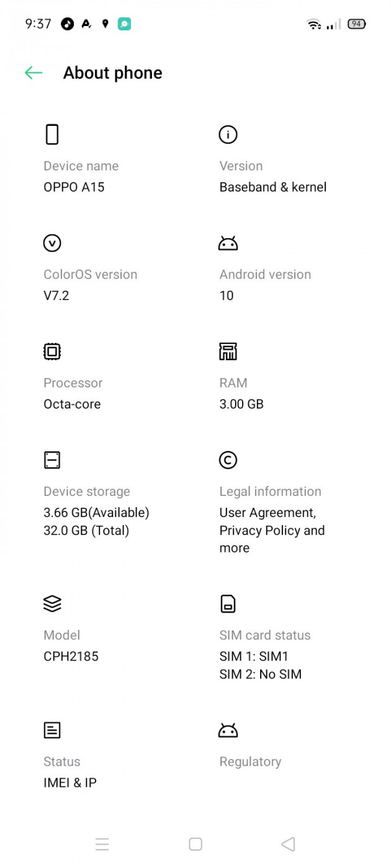Tap the ColorOS version V icon
Viewport: 391px width, 868px height.
(x=52, y=243)
